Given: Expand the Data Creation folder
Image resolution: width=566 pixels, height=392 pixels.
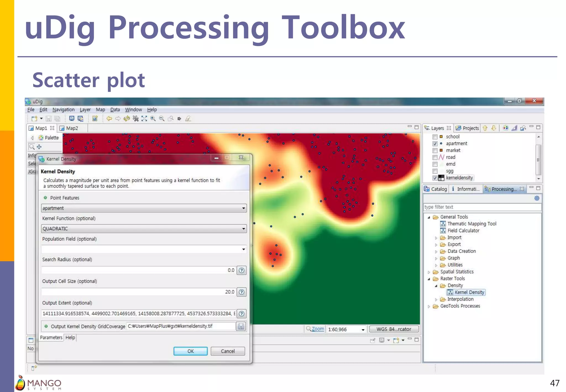Looking at the screenshot, I should pos(436,252).
